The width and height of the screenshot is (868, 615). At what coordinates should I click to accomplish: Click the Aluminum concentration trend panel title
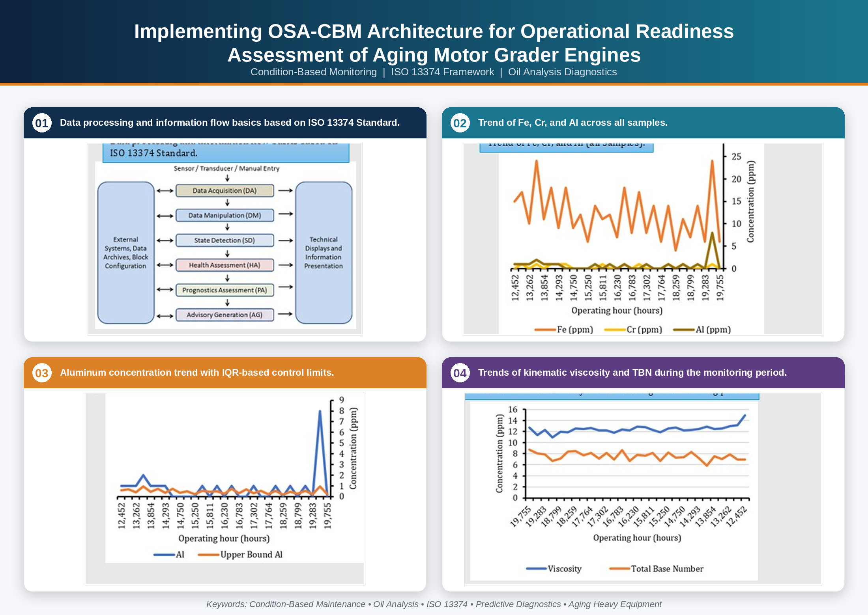197,373
